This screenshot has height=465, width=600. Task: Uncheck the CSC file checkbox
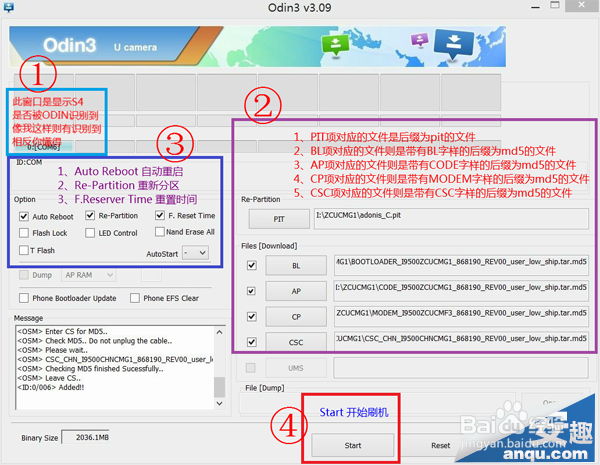tap(251, 342)
